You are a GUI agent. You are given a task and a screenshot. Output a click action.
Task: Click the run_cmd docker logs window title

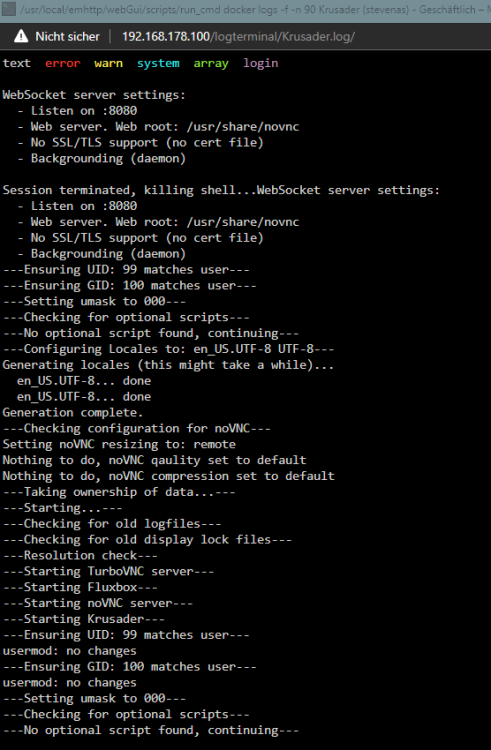tap(248, 10)
